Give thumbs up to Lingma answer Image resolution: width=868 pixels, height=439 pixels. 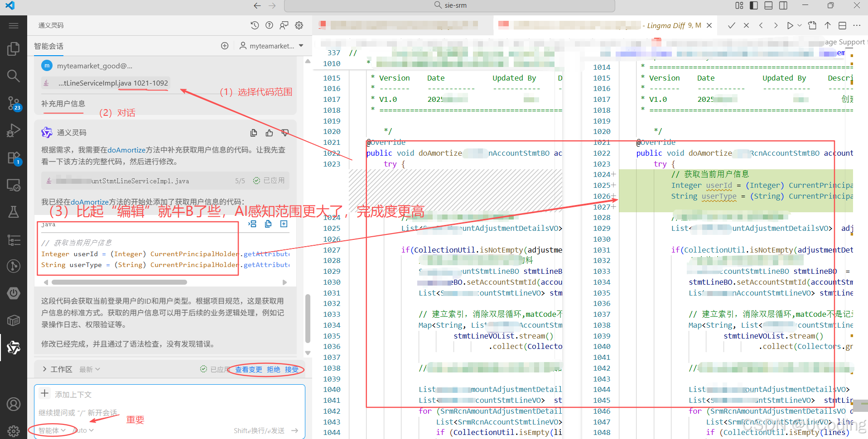coord(270,133)
